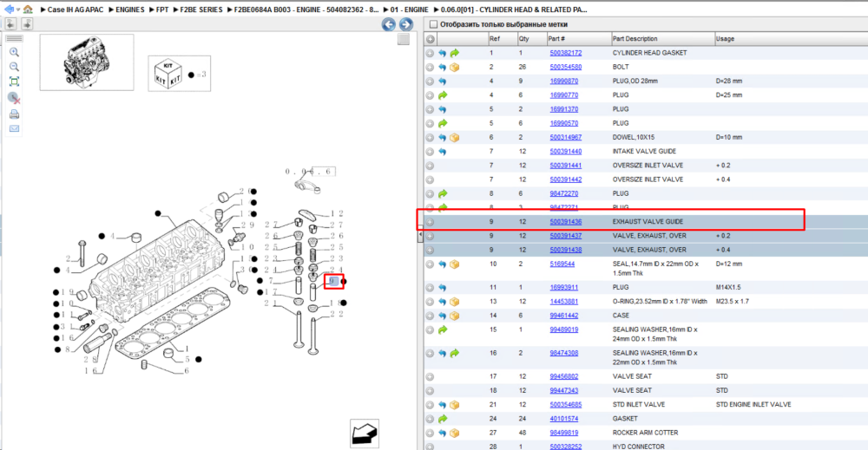Add EXHAUST VALVE GUIDE using its plus icon

pyautogui.click(x=431, y=222)
